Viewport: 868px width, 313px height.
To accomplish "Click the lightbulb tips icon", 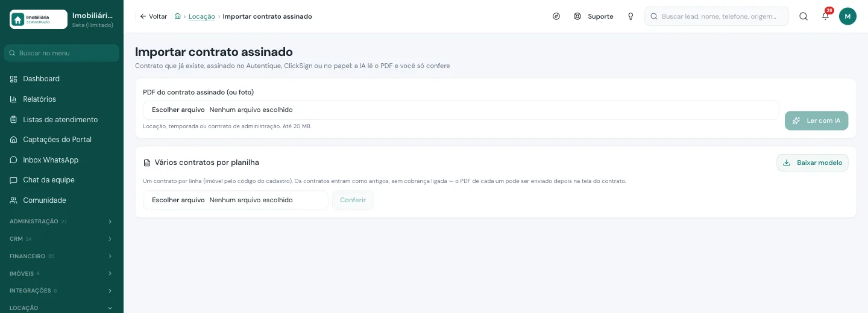I will (631, 16).
